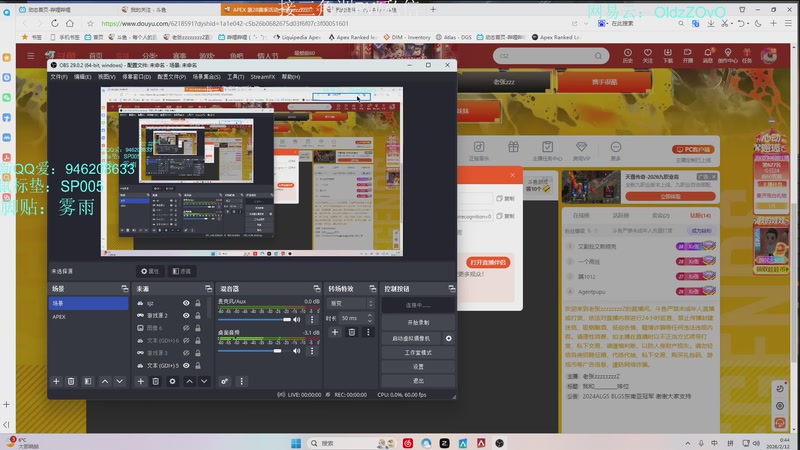Image resolution: width=800 pixels, height=450 pixels.
Task: Hide the 文本 (GDI+) 5 source eye
Action: tap(186, 365)
